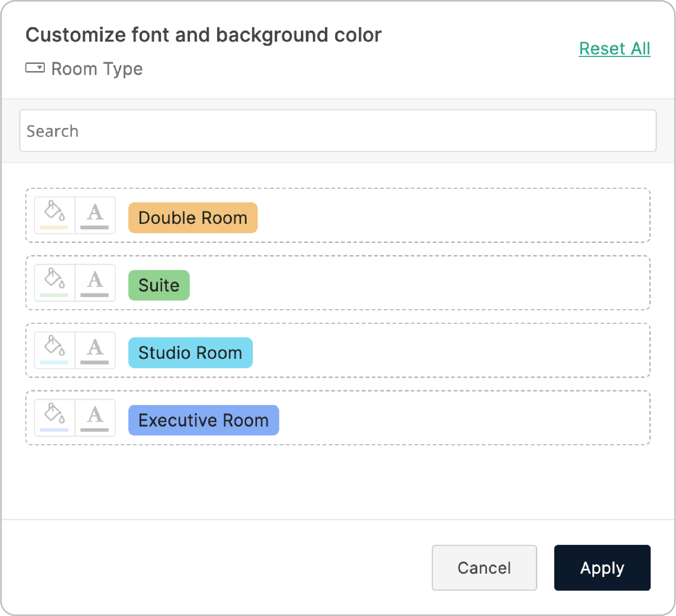Click the Apply button
The height and width of the screenshot is (616, 676).
[x=602, y=568]
